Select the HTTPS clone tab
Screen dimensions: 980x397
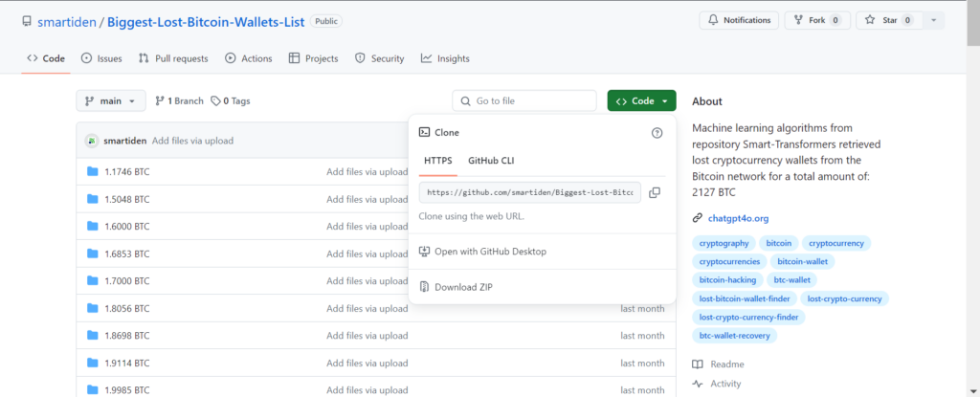[438, 161]
